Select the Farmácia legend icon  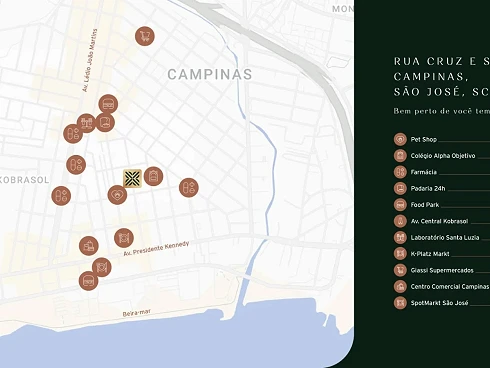(x=400, y=172)
